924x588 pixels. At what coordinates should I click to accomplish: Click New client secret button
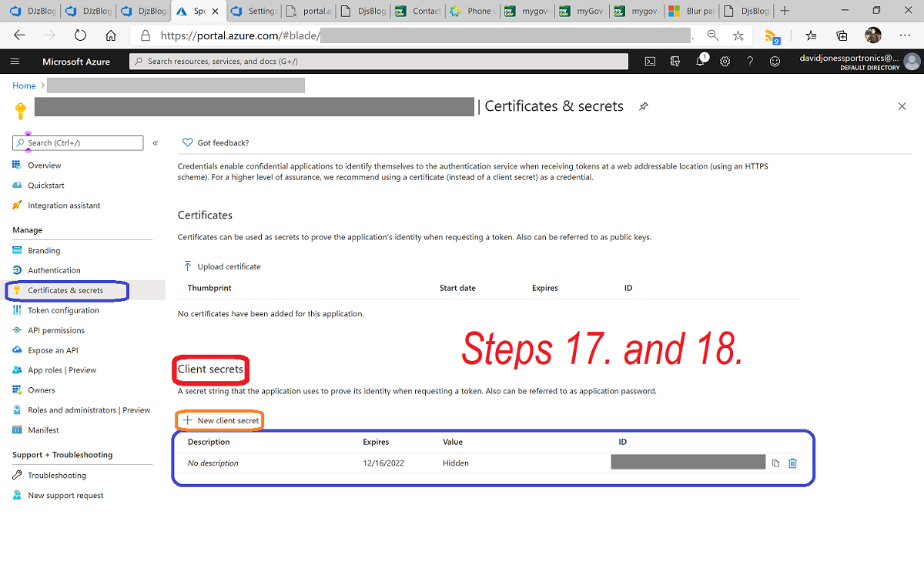[221, 420]
